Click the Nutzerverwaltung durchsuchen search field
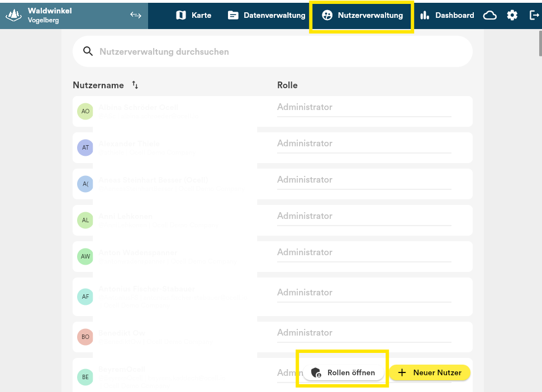Image resolution: width=542 pixels, height=392 pixels. (279, 51)
